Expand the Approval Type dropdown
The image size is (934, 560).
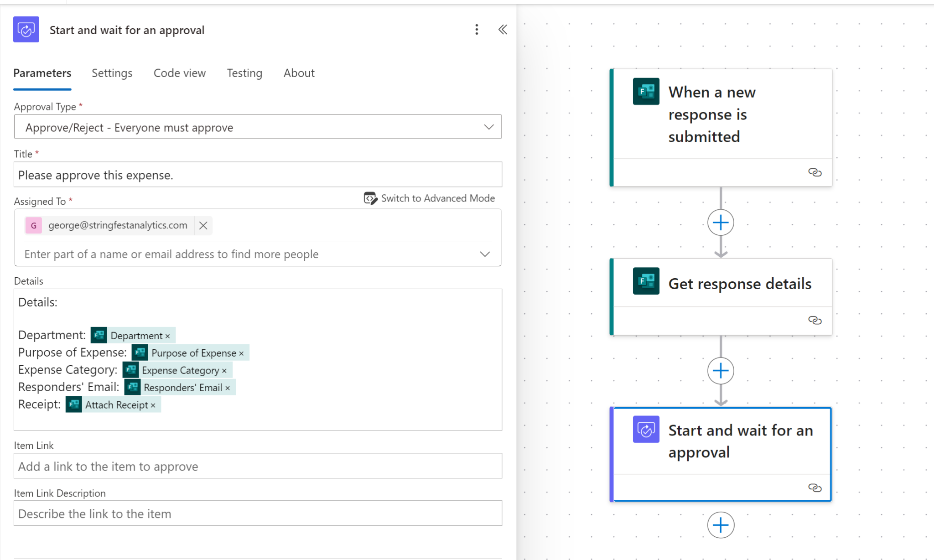coord(488,127)
